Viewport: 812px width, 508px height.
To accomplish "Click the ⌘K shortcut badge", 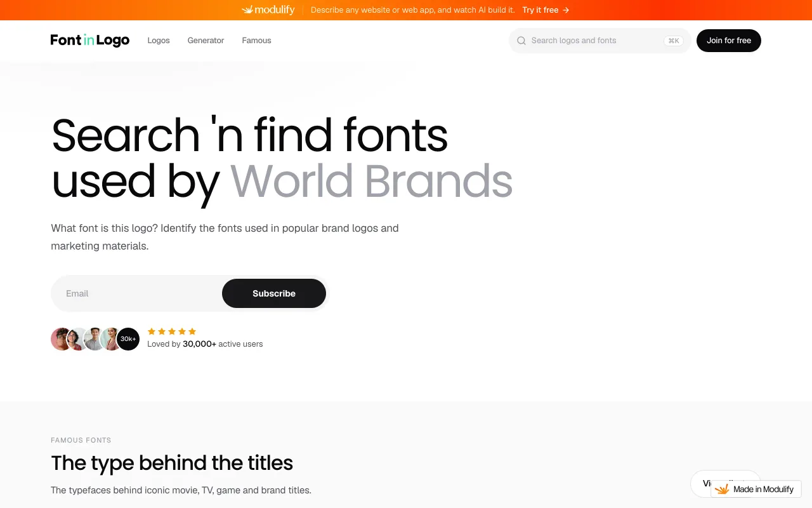I will click(673, 41).
